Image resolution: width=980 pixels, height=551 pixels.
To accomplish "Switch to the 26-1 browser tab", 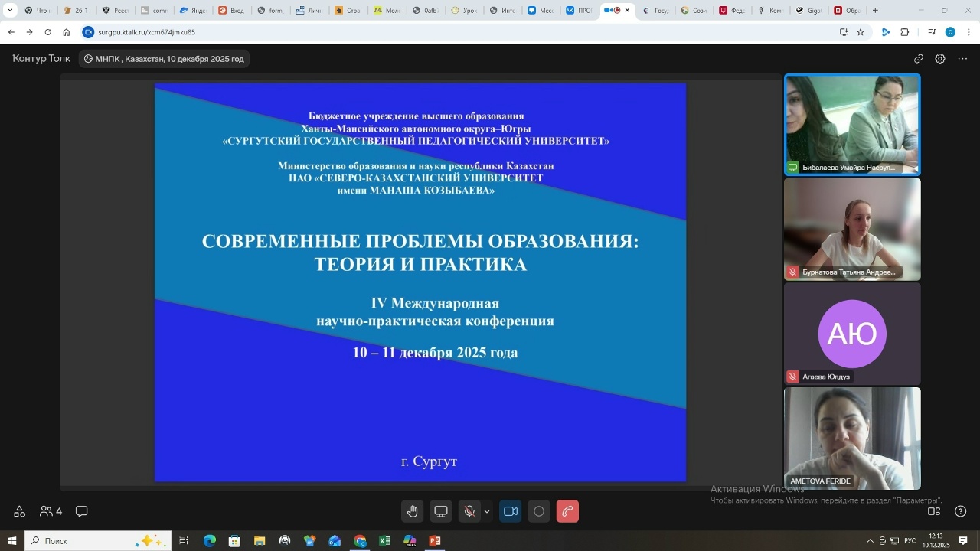I will click(x=77, y=10).
